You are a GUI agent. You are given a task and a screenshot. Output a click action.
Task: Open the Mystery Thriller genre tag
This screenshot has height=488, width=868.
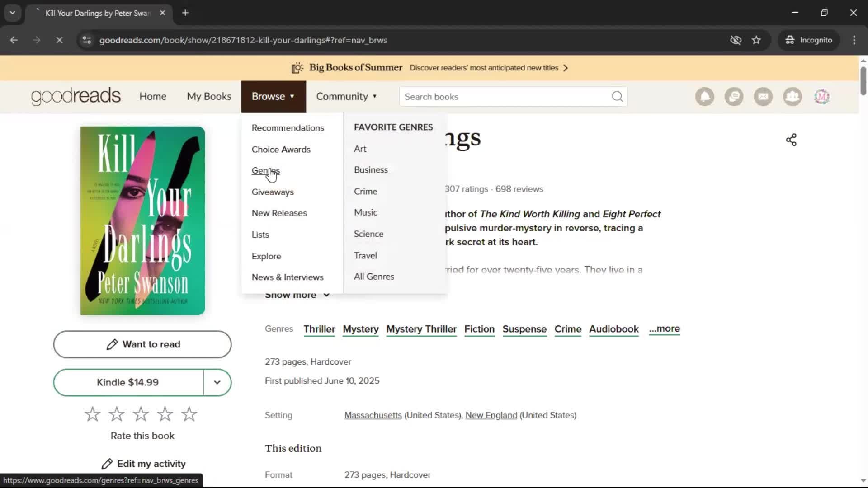pos(421,329)
